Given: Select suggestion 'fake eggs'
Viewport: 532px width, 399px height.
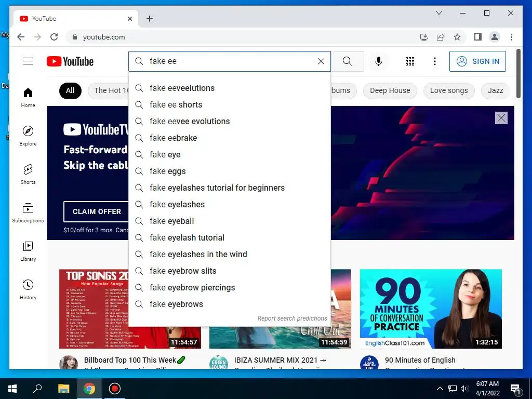Looking at the screenshot, I should (229, 171).
